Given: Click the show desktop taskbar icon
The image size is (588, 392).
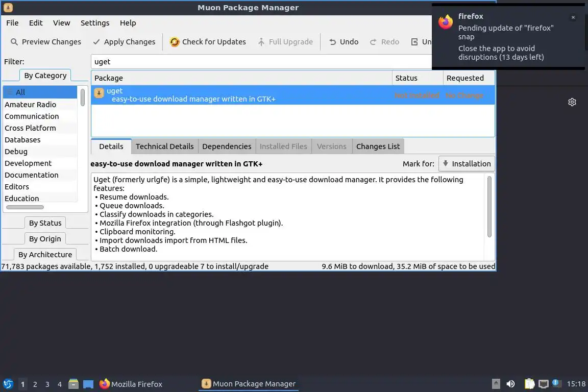Looking at the screenshot, I should pyautogui.click(x=88, y=384).
